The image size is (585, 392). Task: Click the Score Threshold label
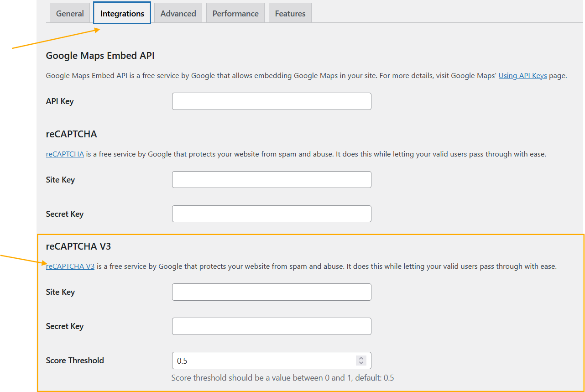pyautogui.click(x=75, y=361)
